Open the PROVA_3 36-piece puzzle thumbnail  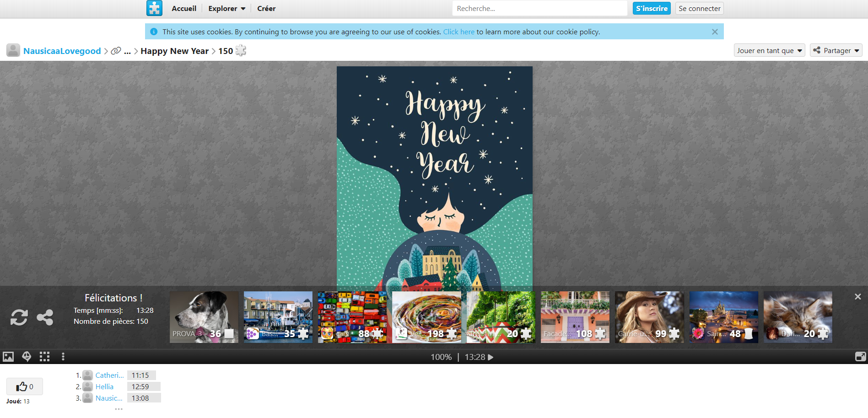click(204, 317)
